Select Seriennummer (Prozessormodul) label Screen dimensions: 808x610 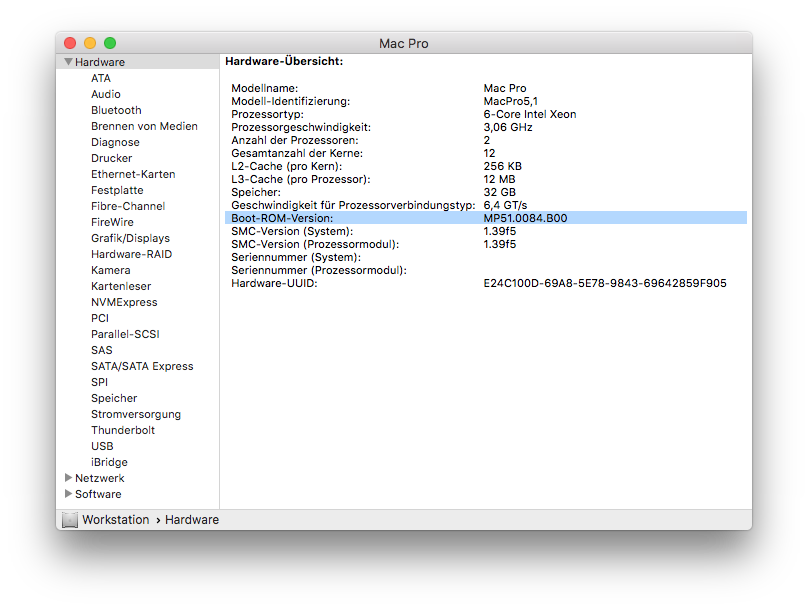pyautogui.click(x=319, y=270)
